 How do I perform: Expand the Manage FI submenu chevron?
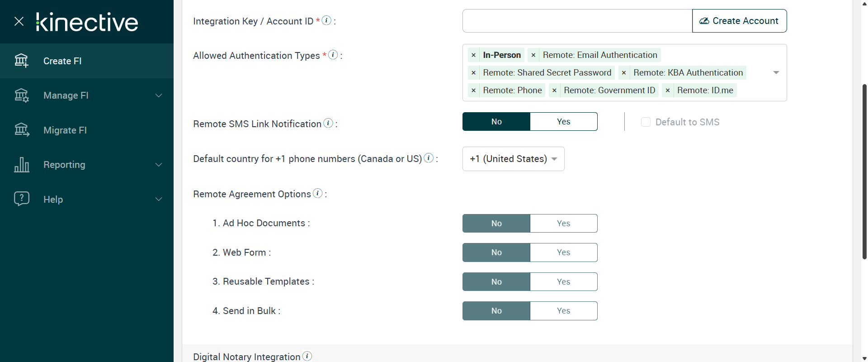coord(159,95)
